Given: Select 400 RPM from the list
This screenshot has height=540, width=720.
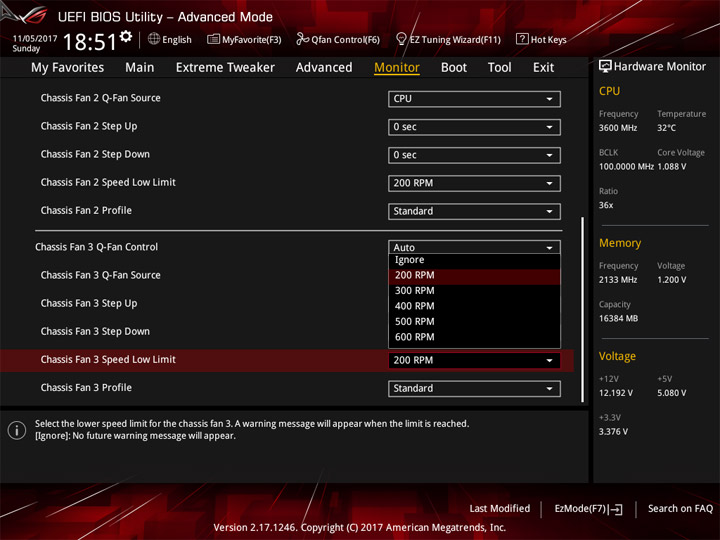Looking at the screenshot, I should click(x=474, y=306).
